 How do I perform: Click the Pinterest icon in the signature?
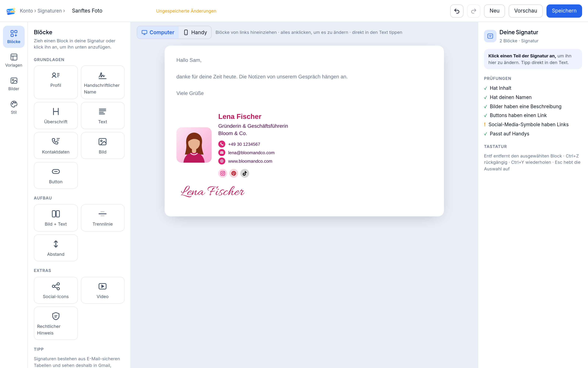[234, 173]
